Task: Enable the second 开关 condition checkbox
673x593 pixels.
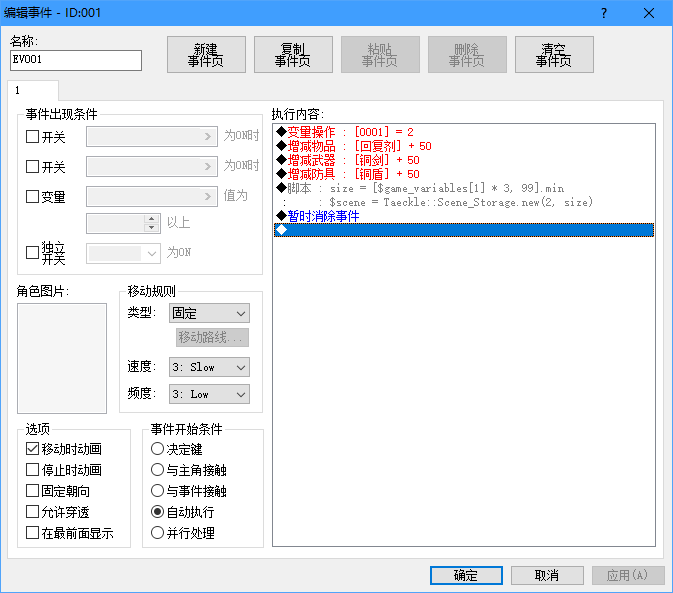Action: point(33,166)
